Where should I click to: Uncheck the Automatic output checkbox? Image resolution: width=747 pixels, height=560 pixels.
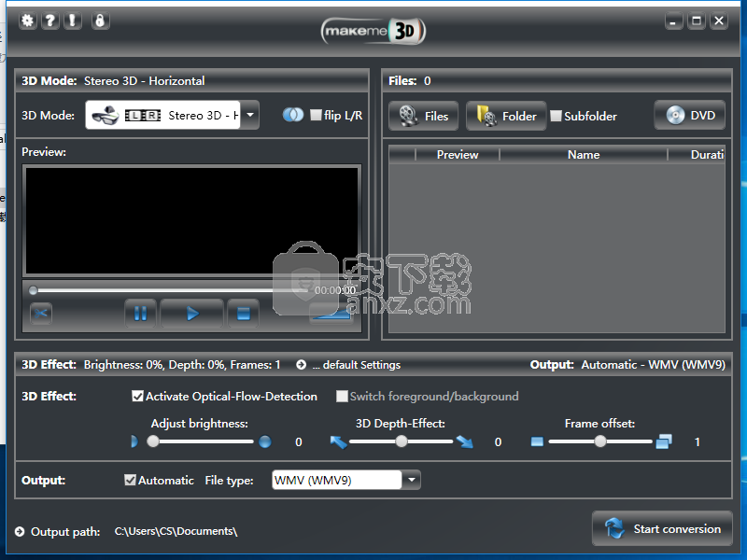tap(130, 480)
